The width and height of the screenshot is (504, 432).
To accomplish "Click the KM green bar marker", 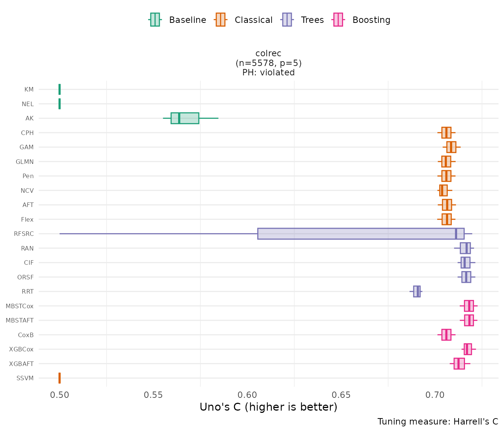I will click(60, 89).
